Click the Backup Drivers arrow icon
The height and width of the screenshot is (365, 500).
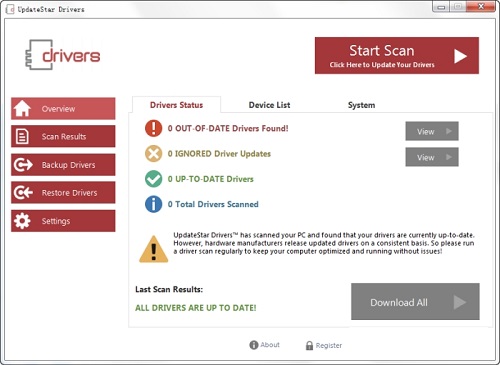tap(23, 165)
